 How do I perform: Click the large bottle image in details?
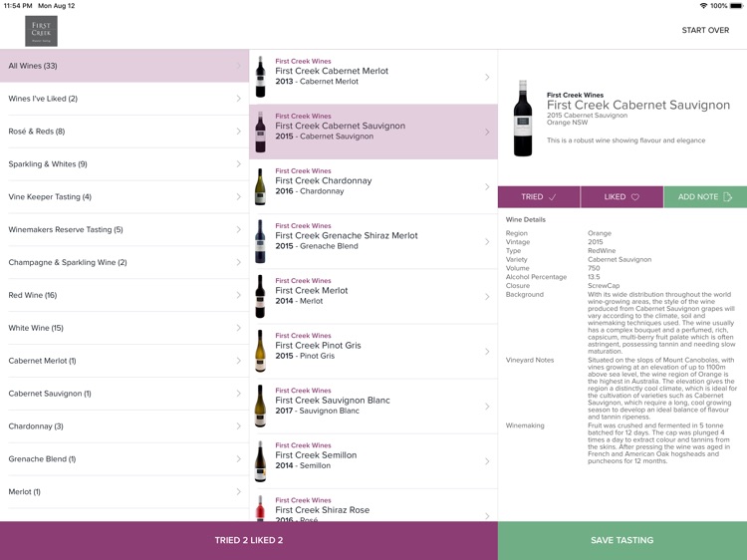(x=523, y=119)
